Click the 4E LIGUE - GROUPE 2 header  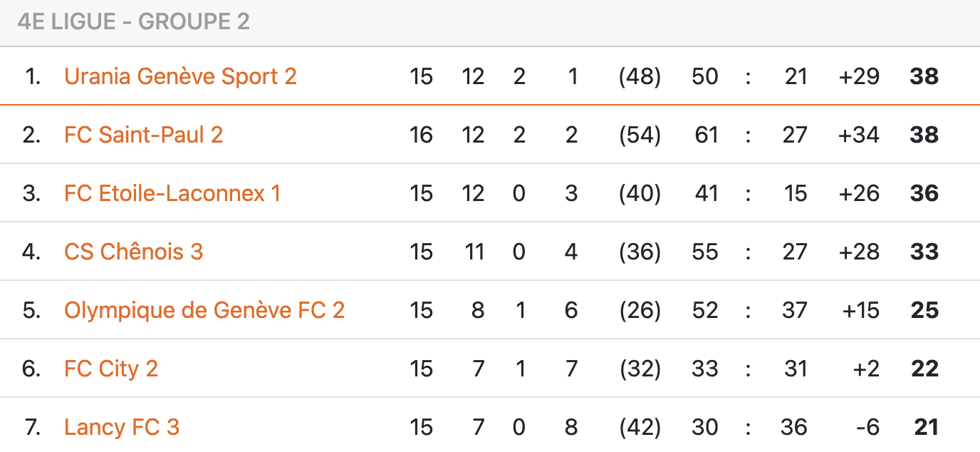(x=133, y=22)
